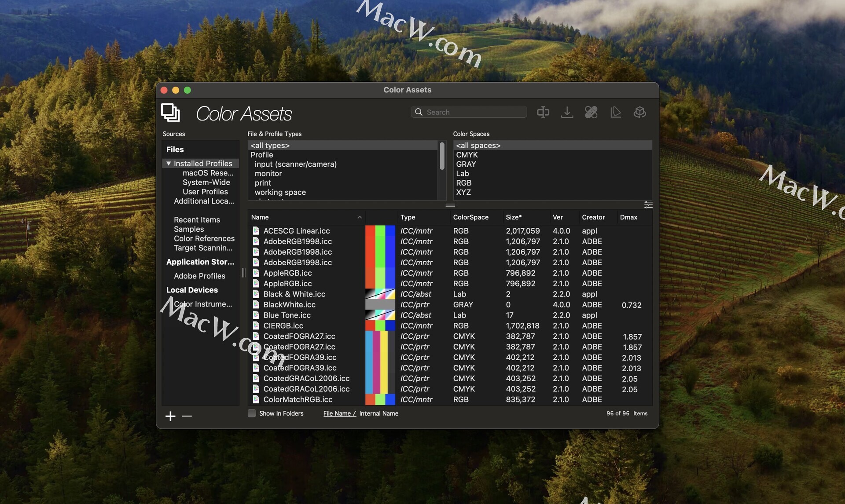Click the compare profiles toolbar icon
Screen dimensions: 845x504
(543, 112)
